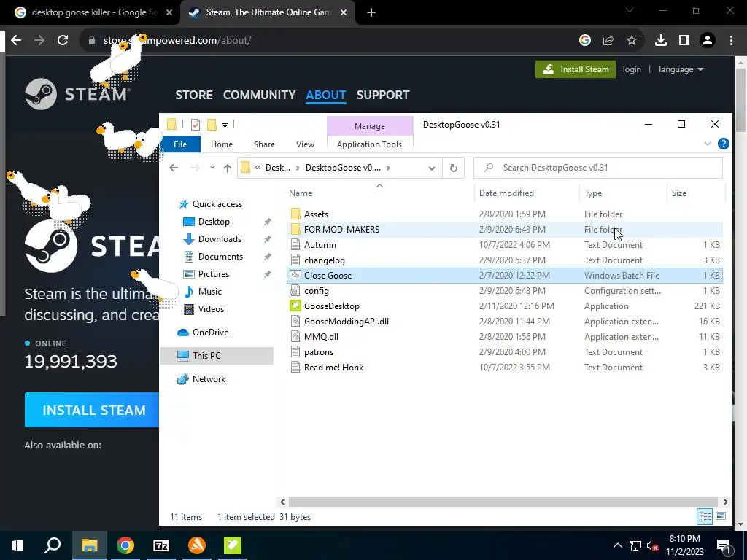Click the Manage contextual tab
Image resolution: width=747 pixels, height=560 pixels.
point(370,126)
